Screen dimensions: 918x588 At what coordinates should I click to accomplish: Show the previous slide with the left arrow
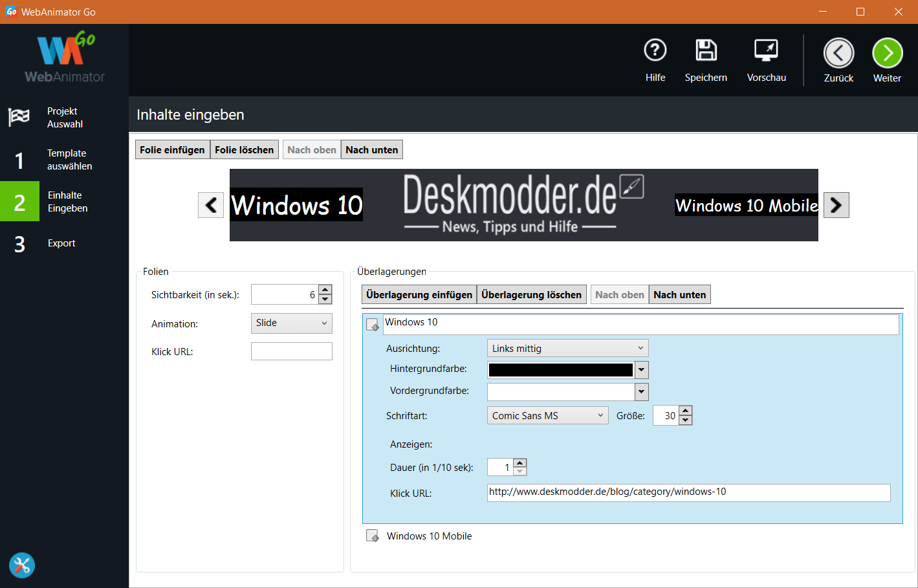211,205
